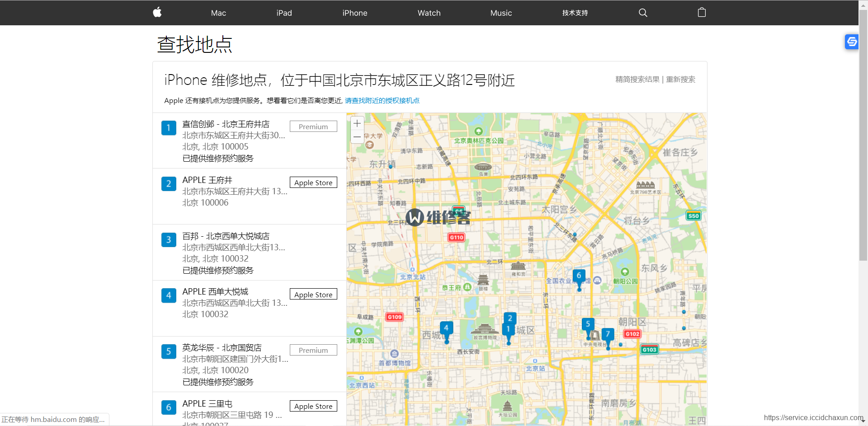Click the blue floating widget icon at right edge
The width and height of the screenshot is (868, 426).
(x=852, y=42)
